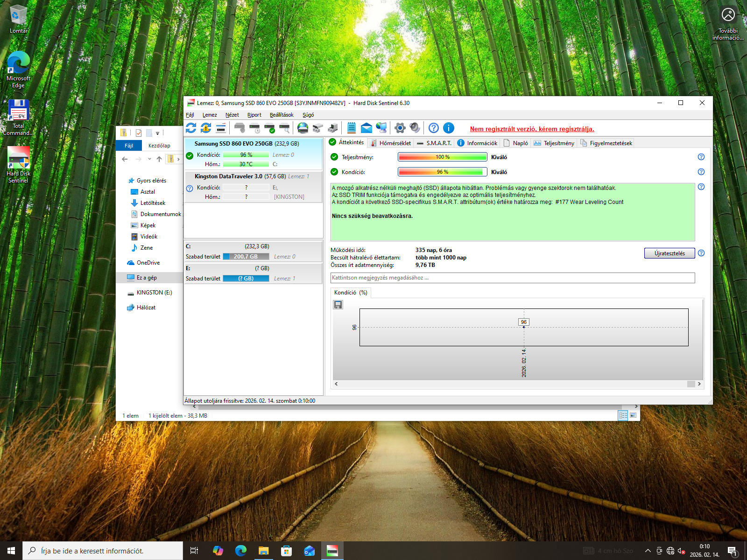Click the refresh icon with warning triangle

click(206, 128)
